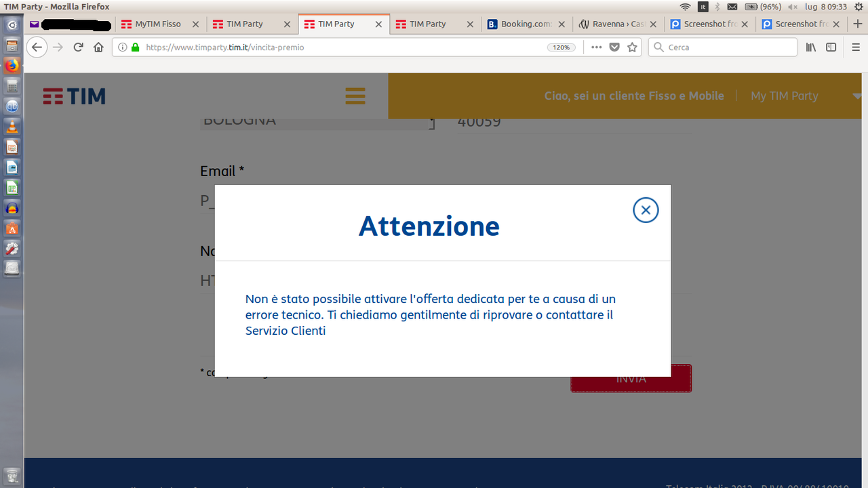Open the Wi-Fi network indicator
The width and height of the screenshot is (868, 488).
[x=685, y=7]
